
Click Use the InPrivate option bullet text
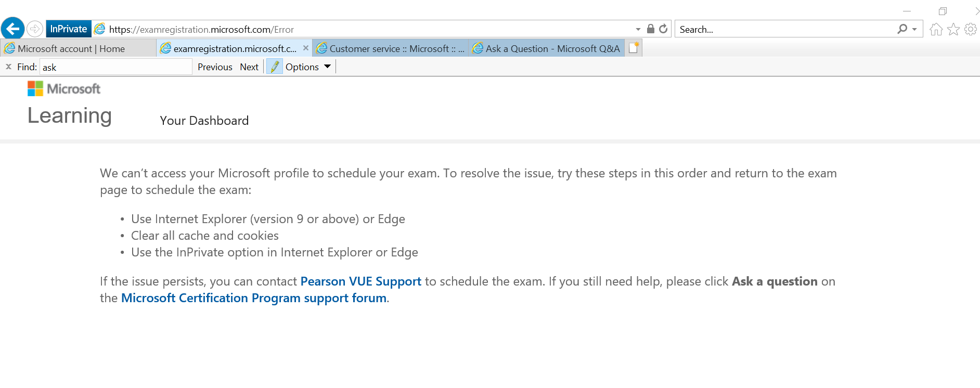click(x=275, y=252)
